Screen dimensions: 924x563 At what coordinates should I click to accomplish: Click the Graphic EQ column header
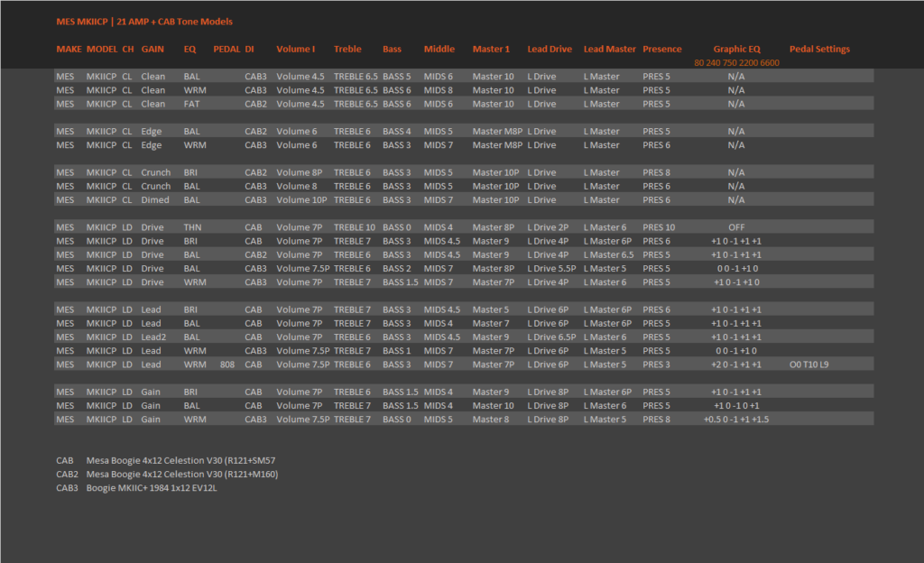click(x=736, y=50)
